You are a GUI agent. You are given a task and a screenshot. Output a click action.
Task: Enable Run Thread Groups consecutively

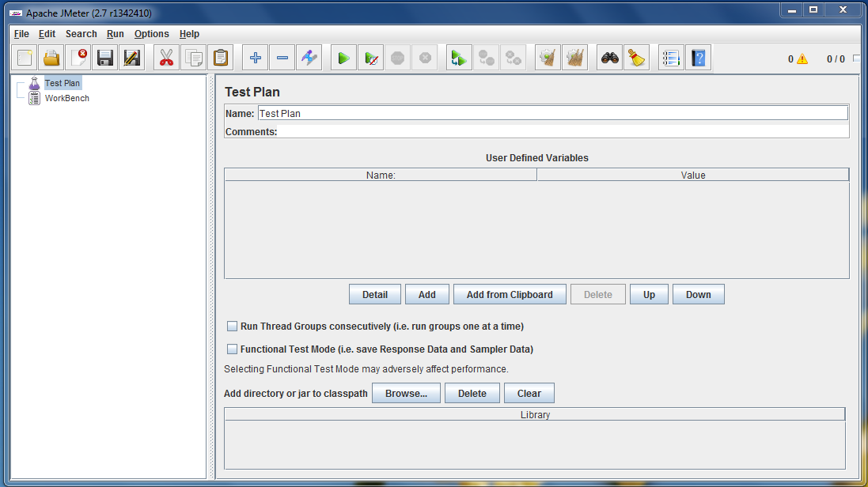[x=232, y=326]
